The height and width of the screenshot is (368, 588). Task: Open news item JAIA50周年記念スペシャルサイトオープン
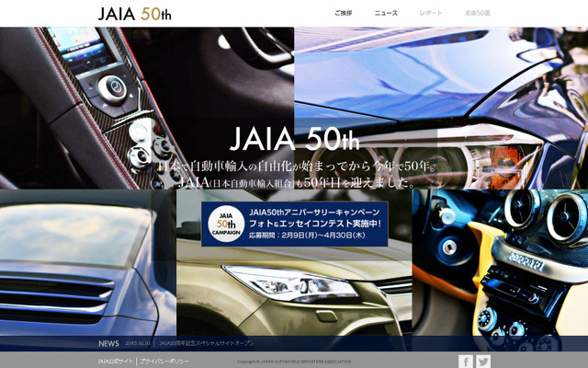click(x=206, y=343)
